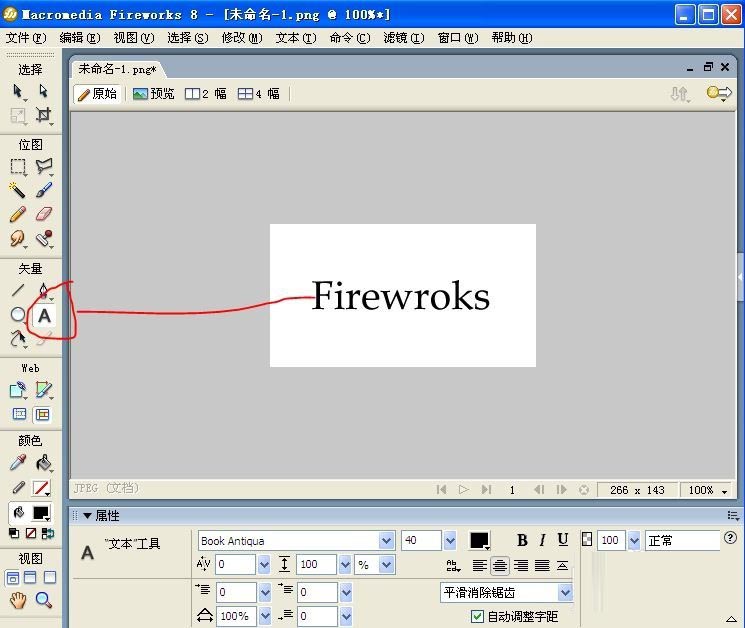Image resolution: width=745 pixels, height=628 pixels.
Task: Expand the font size 40 dropdown
Action: click(x=449, y=541)
